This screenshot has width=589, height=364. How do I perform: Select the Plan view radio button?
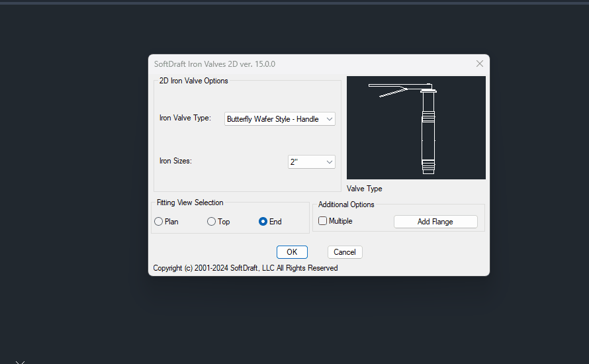[x=159, y=222]
